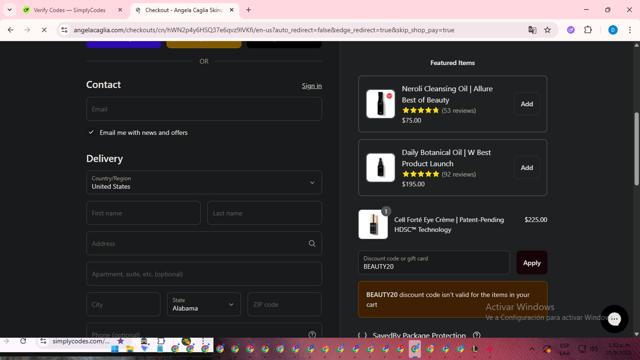The image size is (640, 360).
Task: Open the Chrome three-dot menu
Action: point(630,30)
